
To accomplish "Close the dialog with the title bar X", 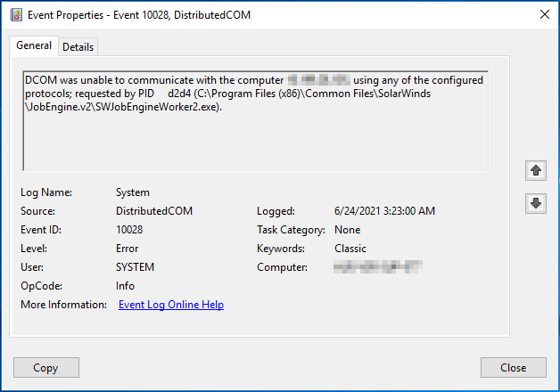I will pos(543,14).
